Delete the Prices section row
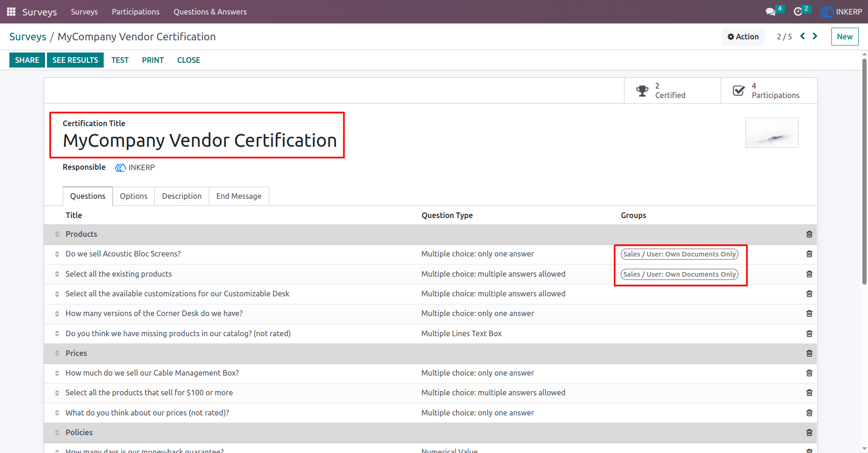 click(x=809, y=353)
